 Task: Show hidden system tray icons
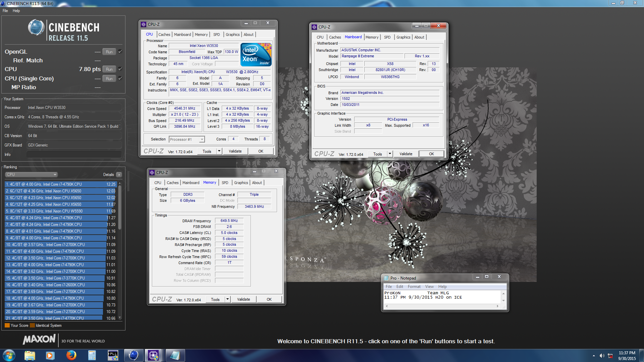tap(594, 356)
